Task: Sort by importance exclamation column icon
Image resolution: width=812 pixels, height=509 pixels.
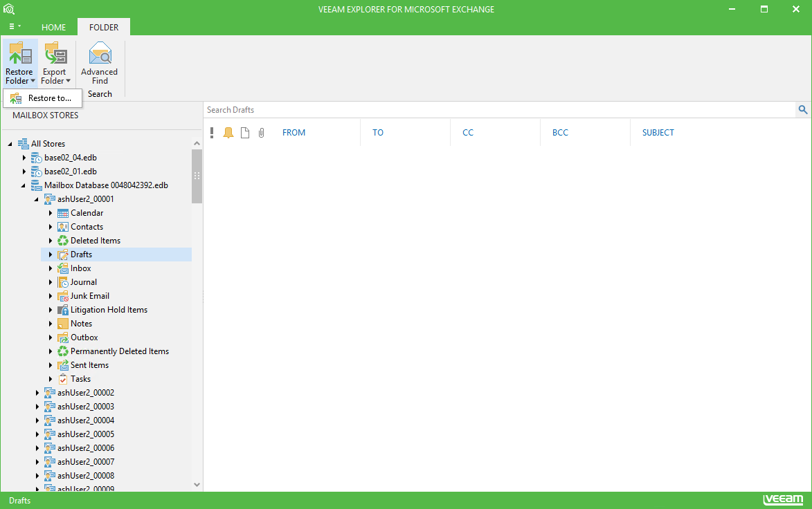Action: click(x=212, y=132)
